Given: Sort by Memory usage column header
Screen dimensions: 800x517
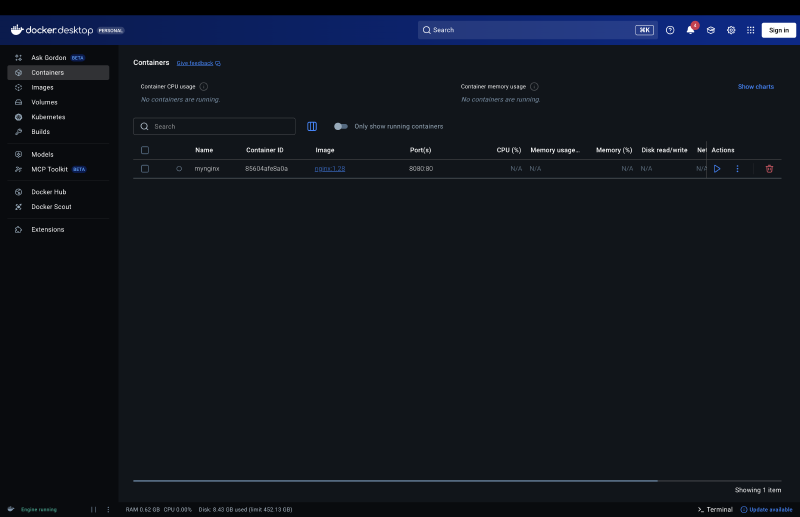Looking at the screenshot, I should click(x=555, y=150).
